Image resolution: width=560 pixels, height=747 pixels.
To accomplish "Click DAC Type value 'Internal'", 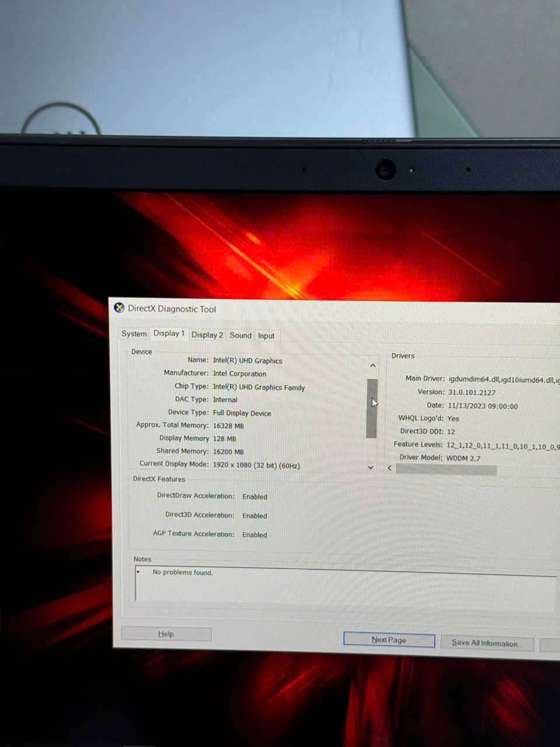I will (225, 400).
